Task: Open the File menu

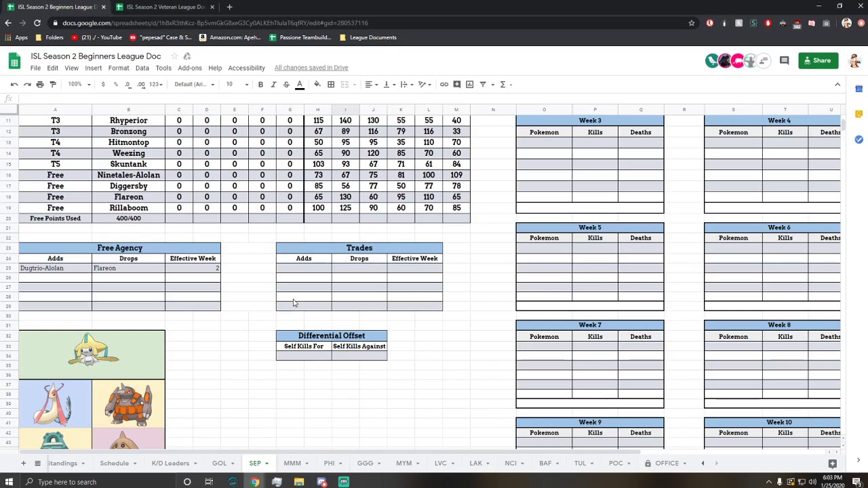Action: (x=35, y=68)
